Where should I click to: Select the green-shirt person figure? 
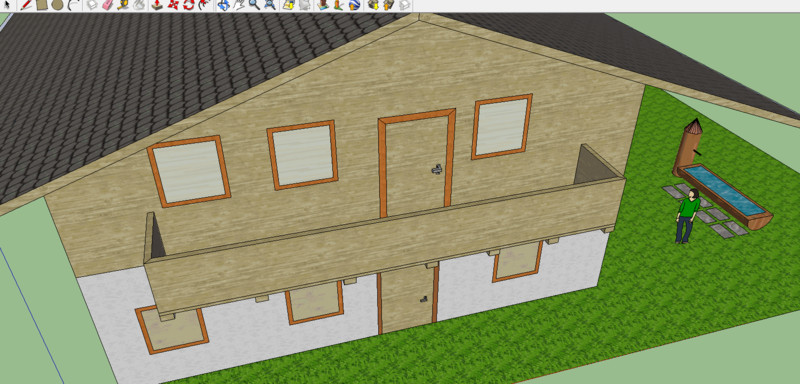[688, 216]
